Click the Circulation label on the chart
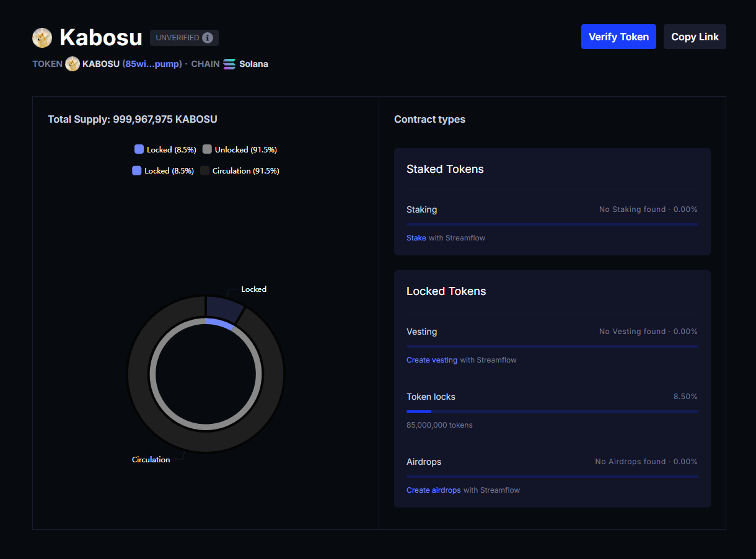756x559 pixels. 151,459
